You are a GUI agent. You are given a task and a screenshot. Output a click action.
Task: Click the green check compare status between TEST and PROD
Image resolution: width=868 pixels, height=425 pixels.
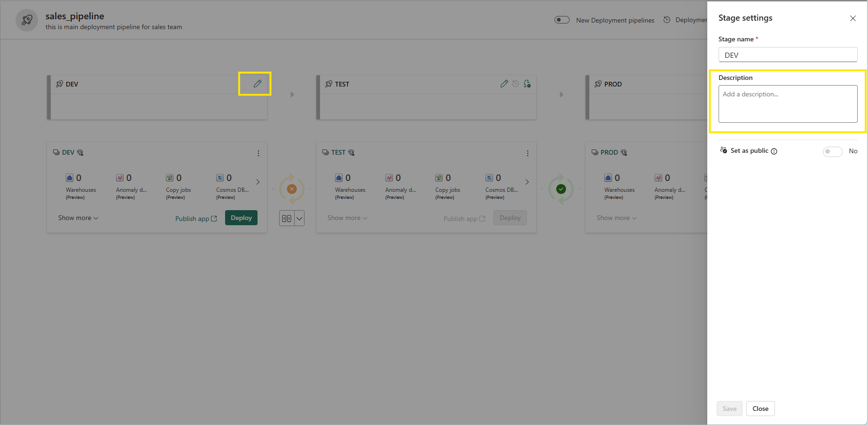coord(561,189)
